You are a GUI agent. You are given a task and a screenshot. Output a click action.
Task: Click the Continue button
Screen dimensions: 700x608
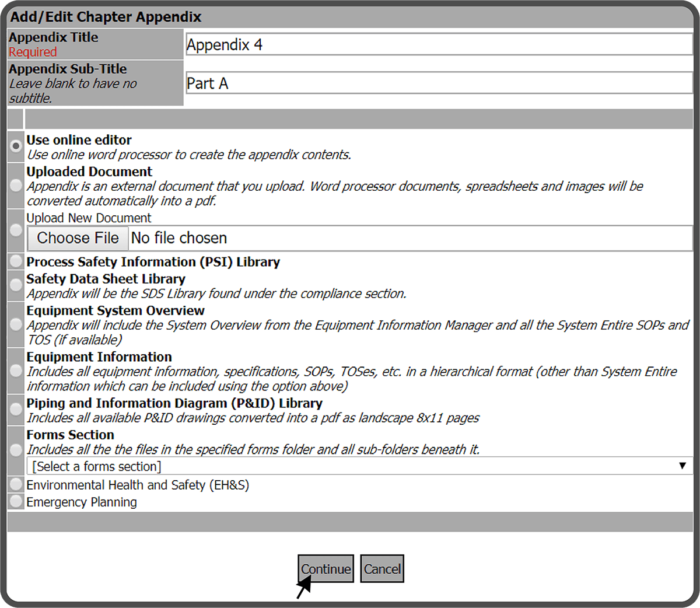pyautogui.click(x=325, y=569)
